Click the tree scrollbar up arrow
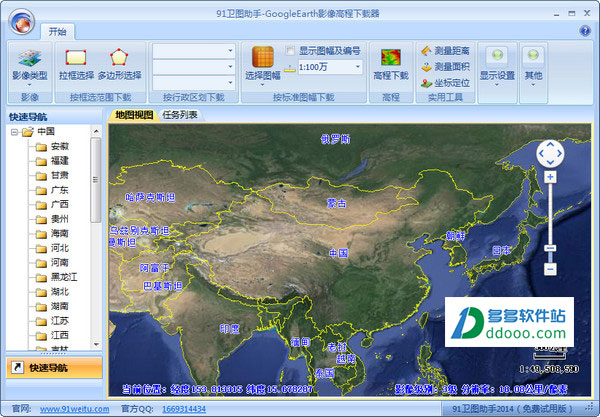The width and height of the screenshot is (600, 417). (x=96, y=132)
